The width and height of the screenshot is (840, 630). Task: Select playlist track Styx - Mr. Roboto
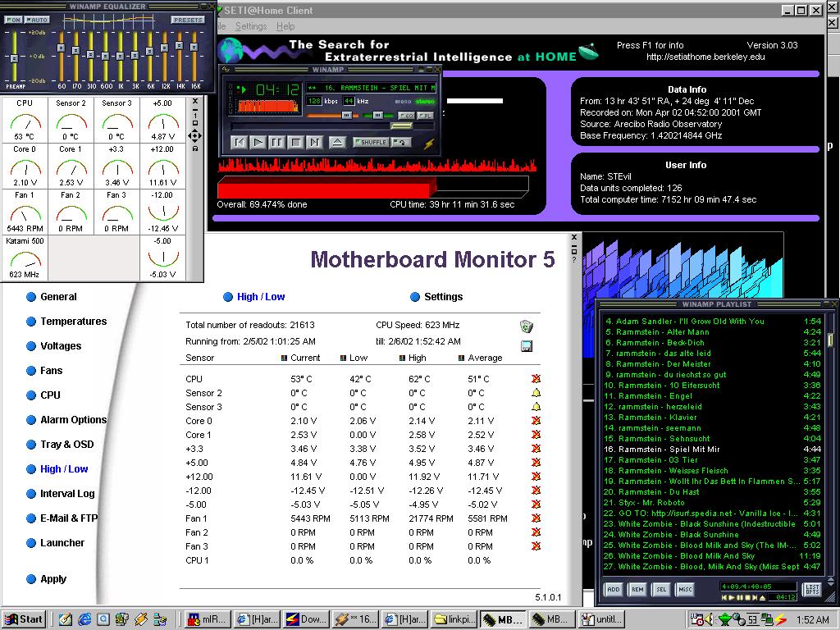click(x=712, y=503)
